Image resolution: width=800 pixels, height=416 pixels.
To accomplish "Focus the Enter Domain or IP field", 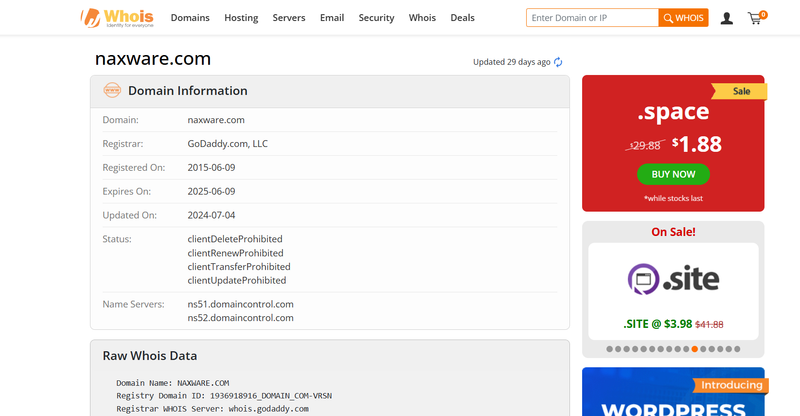I will point(592,18).
